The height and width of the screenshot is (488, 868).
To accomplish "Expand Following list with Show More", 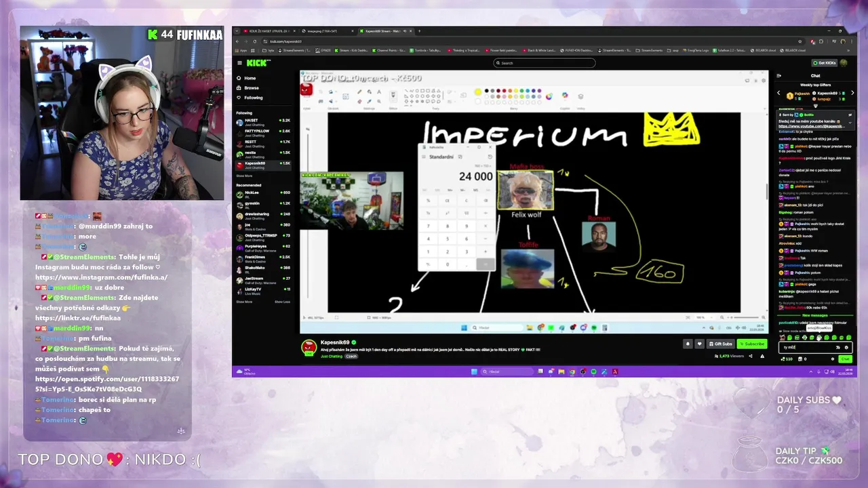I will [x=244, y=176].
